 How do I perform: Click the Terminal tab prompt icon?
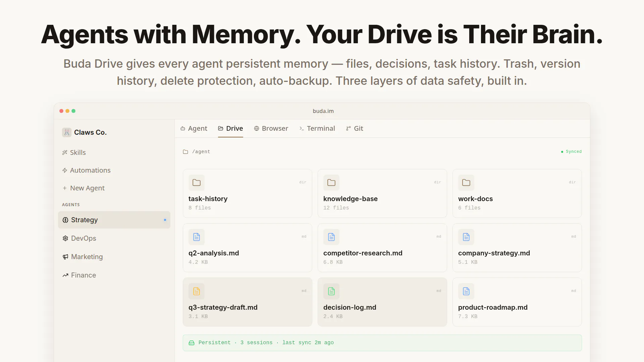(x=302, y=128)
